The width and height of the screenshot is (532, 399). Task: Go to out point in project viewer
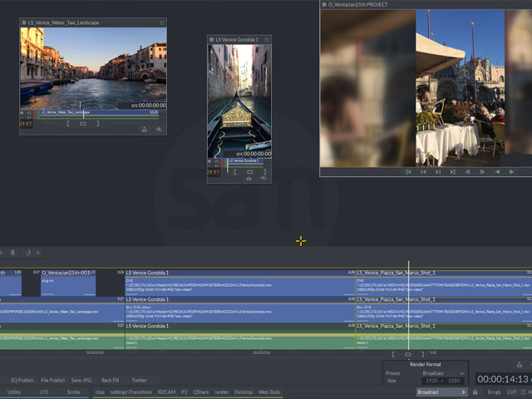click(x=452, y=172)
